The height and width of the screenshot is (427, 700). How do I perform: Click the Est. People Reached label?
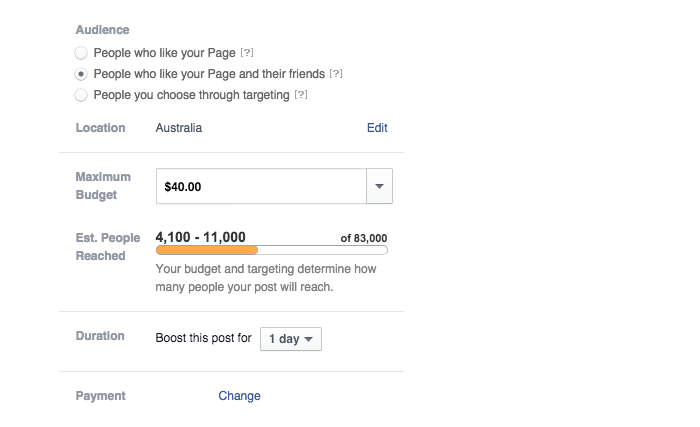pyautogui.click(x=108, y=247)
